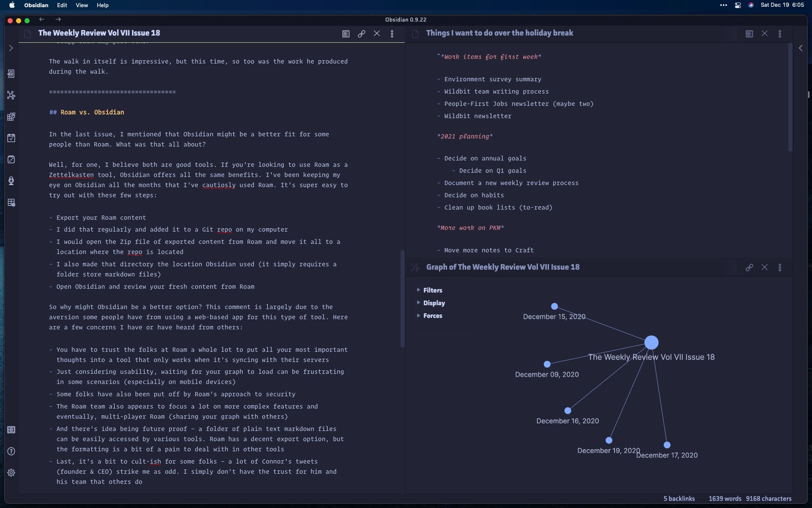Click the pane title 'The Weekly Review Vol VII Issue 18'
The image size is (812, 508).
tap(99, 33)
